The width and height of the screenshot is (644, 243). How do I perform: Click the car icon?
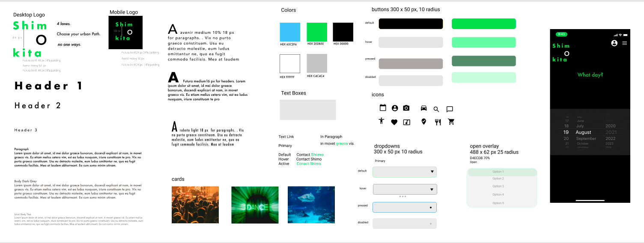pos(424,108)
